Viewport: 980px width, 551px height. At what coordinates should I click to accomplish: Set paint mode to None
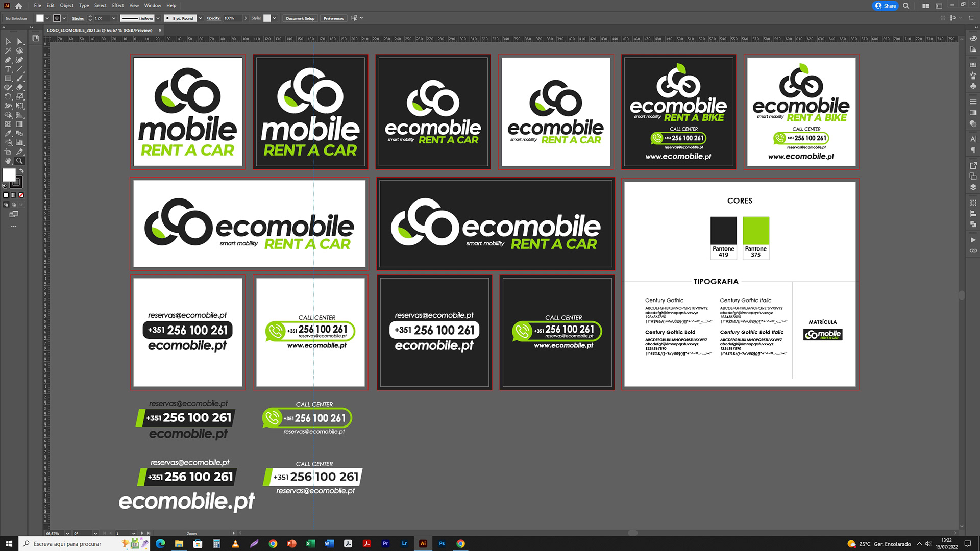click(21, 195)
